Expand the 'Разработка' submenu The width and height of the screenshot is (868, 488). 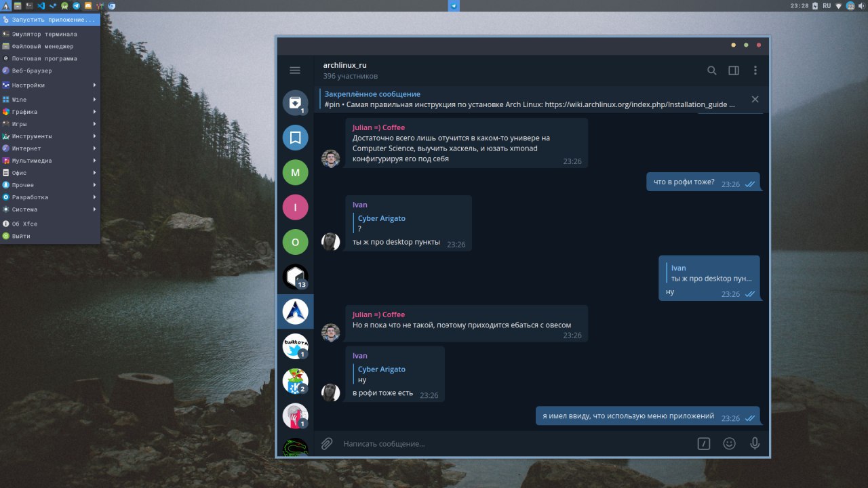pos(50,197)
